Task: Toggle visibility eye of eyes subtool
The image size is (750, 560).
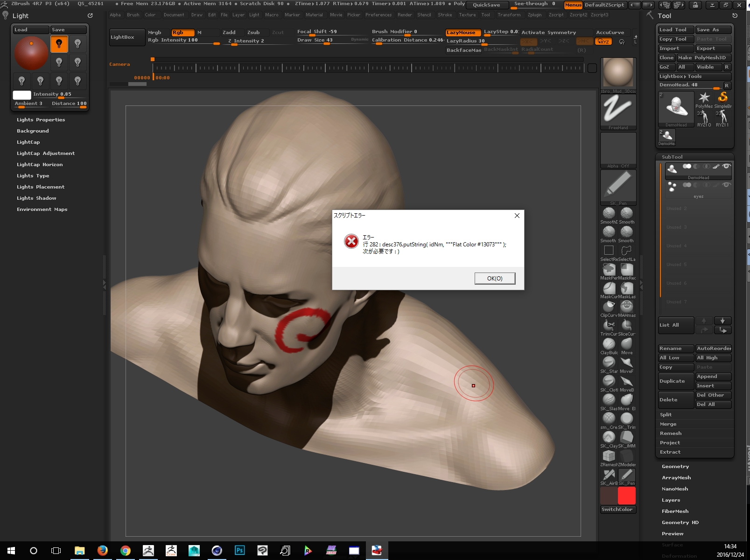Action: click(726, 185)
